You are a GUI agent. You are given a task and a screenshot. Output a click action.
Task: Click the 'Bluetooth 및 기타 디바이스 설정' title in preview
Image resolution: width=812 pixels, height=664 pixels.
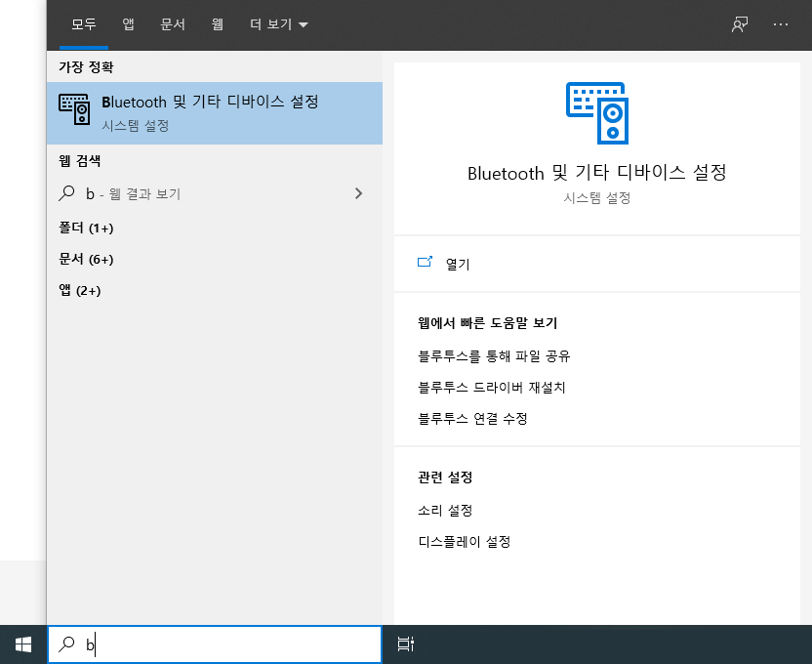[597, 173]
